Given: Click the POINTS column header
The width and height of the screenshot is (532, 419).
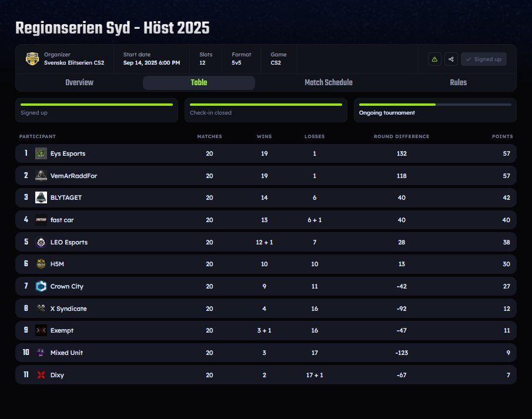Looking at the screenshot, I should click(502, 136).
